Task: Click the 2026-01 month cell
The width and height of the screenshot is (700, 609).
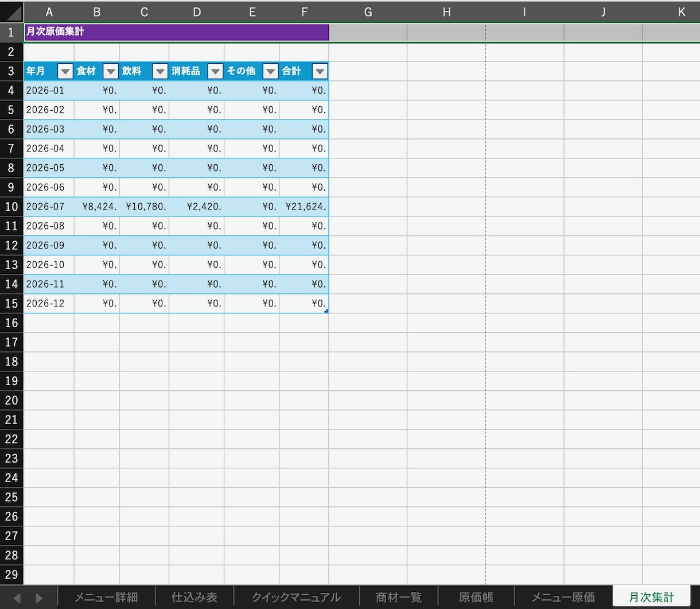Action: (49, 90)
